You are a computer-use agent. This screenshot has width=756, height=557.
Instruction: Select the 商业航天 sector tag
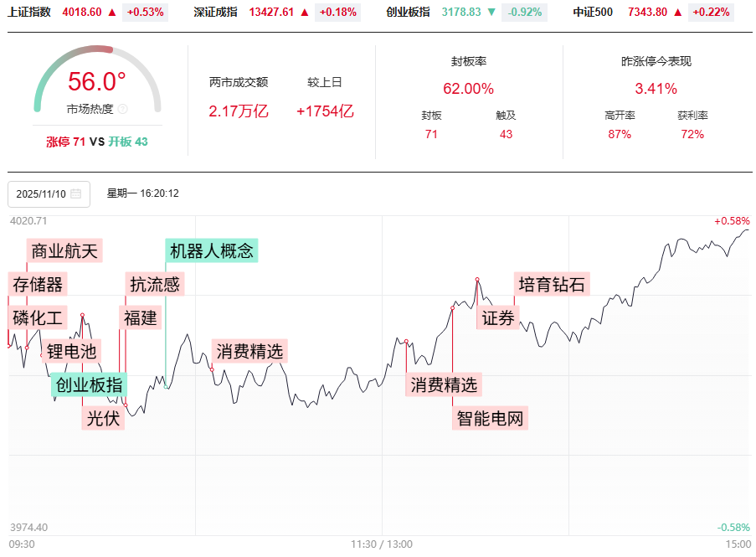point(64,251)
